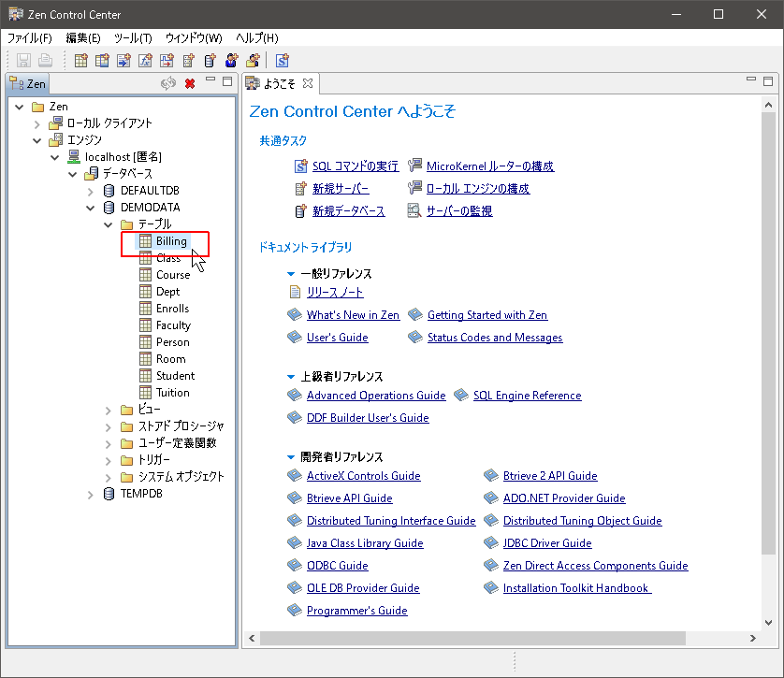Click the red X icon in Zen panel

point(190,83)
